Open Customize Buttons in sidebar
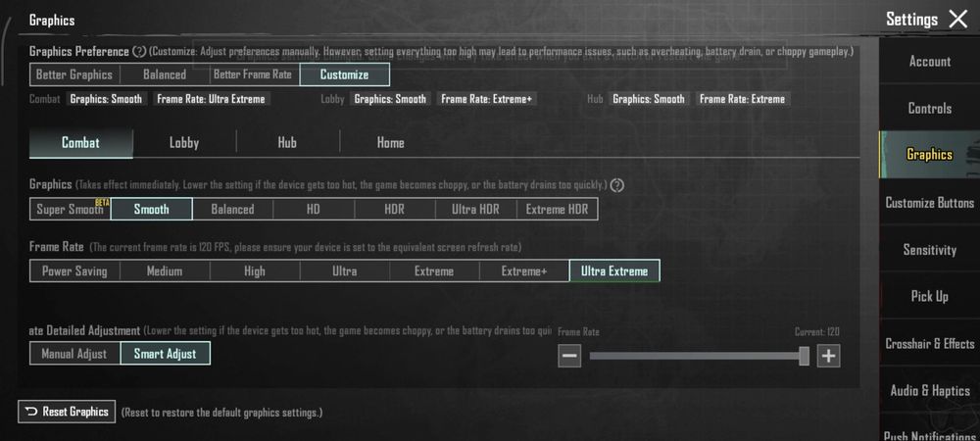 coord(929,203)
